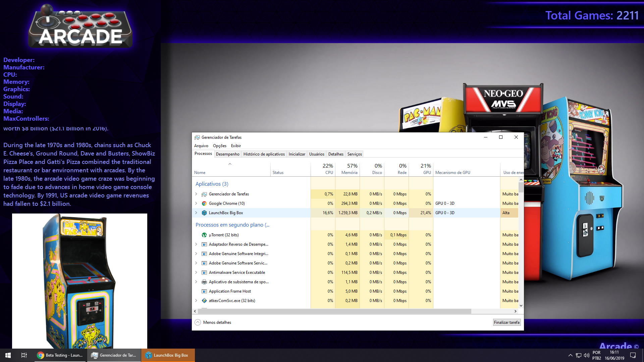This screenshot has height=362, width=644.
Task: Expand the LaunchBox Big Box process row
Action: point(196,213)
